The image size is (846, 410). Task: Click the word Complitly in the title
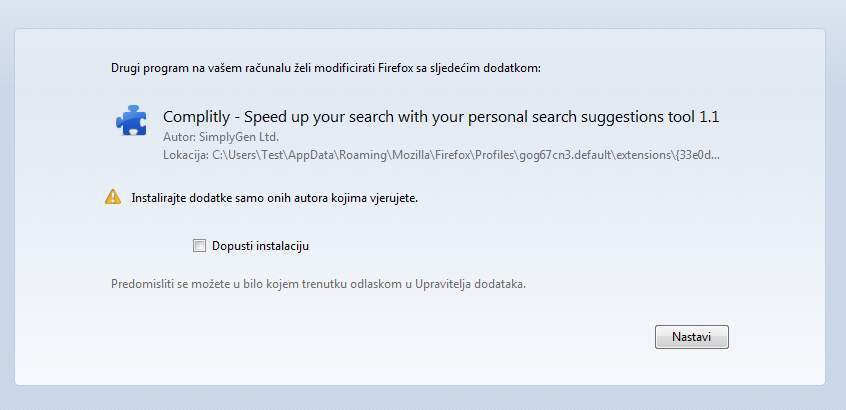coord(194,117)
